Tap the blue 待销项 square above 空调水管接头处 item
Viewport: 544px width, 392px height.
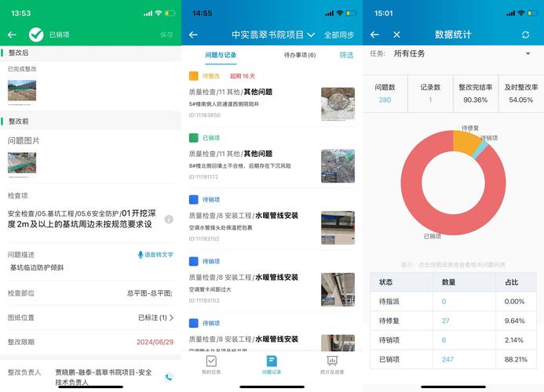click(194, 200)
